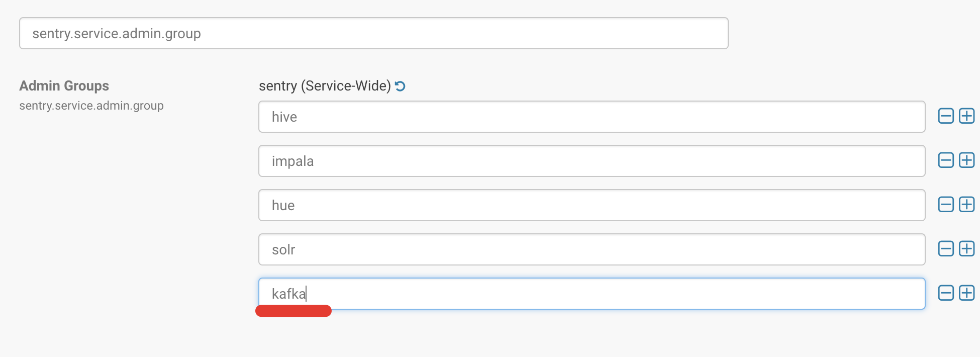The image size is (980, 357).
Task: Click into the hive text field
Action: pyautogui.click(x=592, y=117)
